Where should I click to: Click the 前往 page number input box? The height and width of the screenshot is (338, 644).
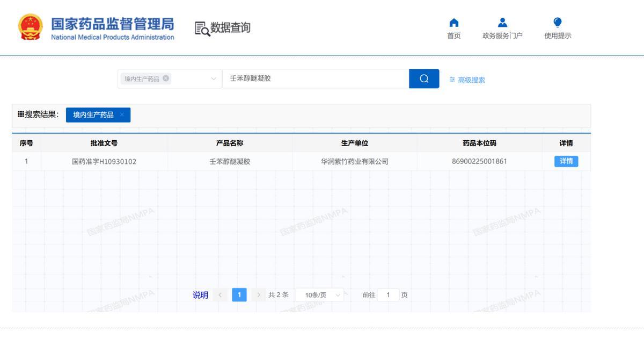click(x=388, y=295)
